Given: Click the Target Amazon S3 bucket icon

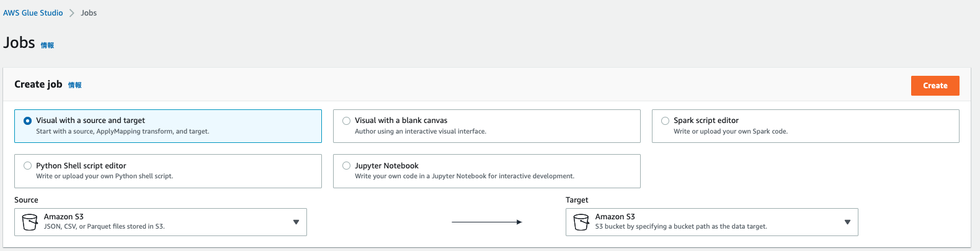Looking at the screenshot, I should coord(581,222).
